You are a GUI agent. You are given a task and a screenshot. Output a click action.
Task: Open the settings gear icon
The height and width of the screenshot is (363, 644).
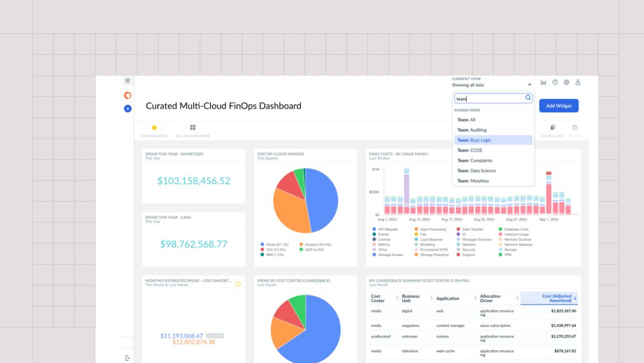(x=566, y=82)
